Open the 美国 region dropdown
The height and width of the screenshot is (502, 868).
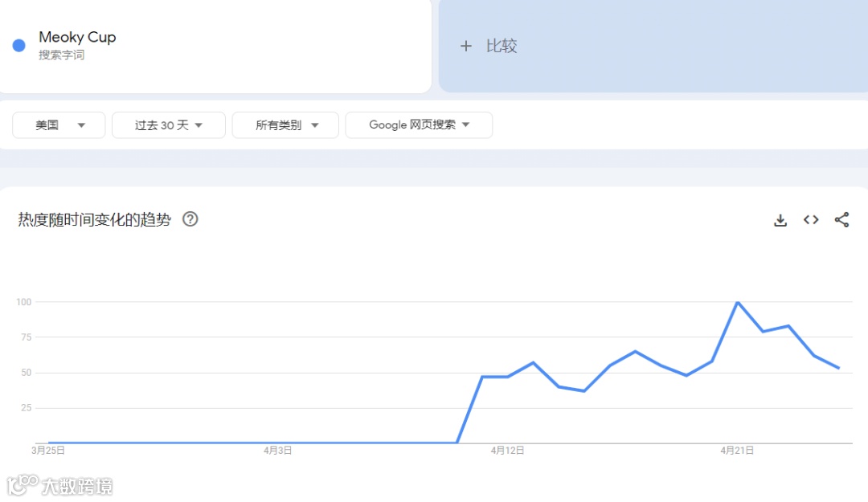click(59, 125)
